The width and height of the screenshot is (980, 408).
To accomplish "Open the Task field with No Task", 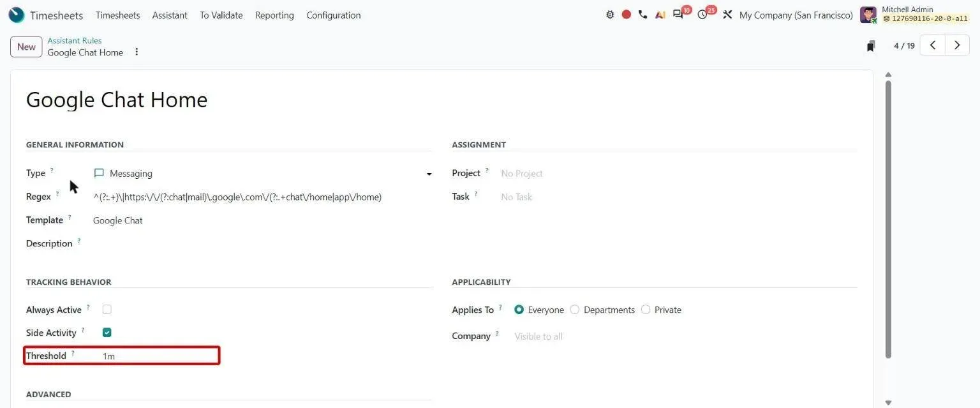I will click(x=678, y=197).
